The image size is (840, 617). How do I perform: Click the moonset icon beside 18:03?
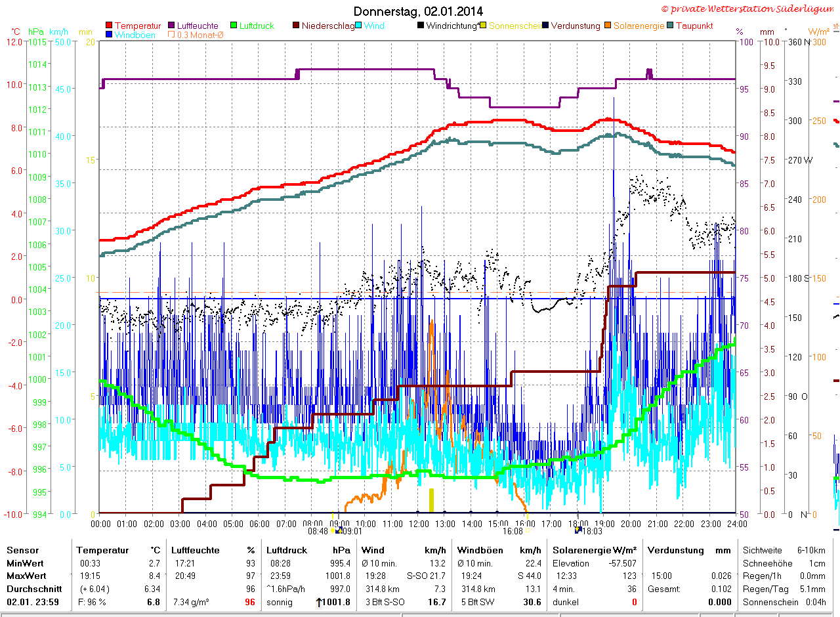tap(578, 530)
